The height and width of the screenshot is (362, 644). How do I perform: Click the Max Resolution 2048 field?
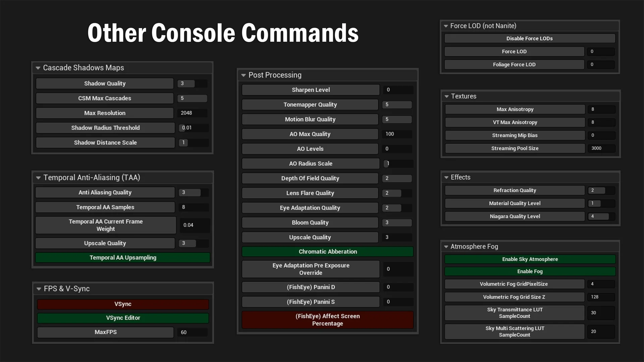pos(192,113)
